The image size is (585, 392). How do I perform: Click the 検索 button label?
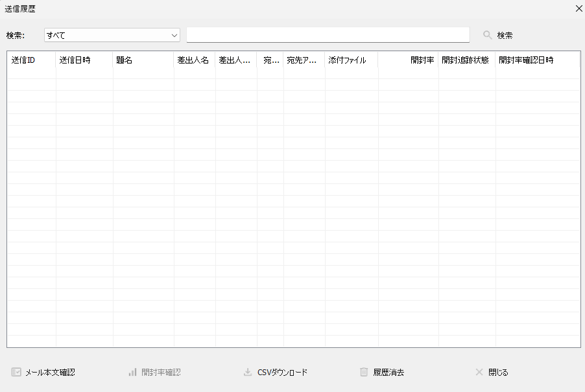pos(505,36)
